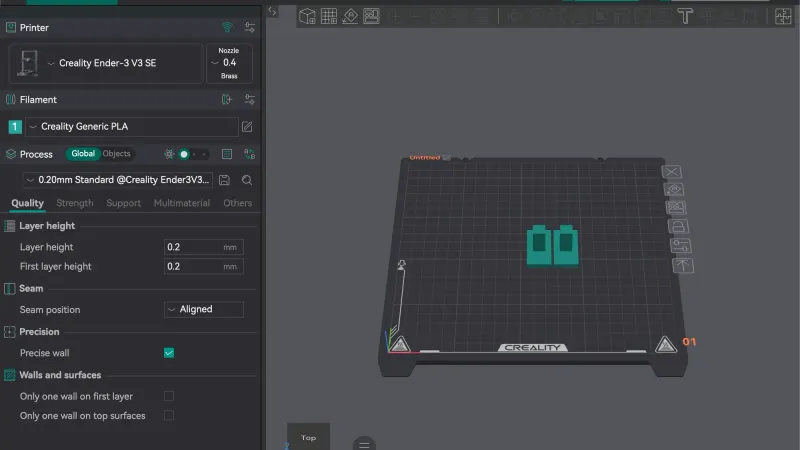The width and height of the screenshot is (800, 450).
Task: Click the Seam position label
Action: (50, 310)
